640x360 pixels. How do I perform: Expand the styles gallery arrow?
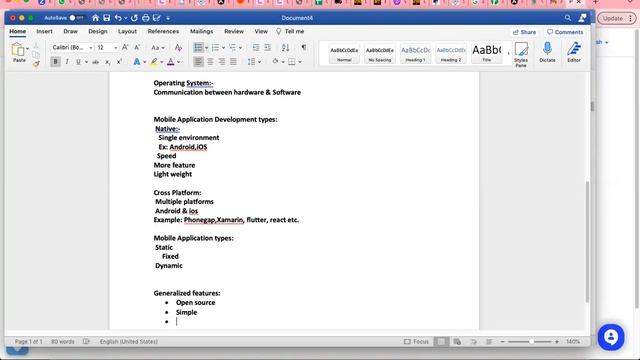(508, 53)
